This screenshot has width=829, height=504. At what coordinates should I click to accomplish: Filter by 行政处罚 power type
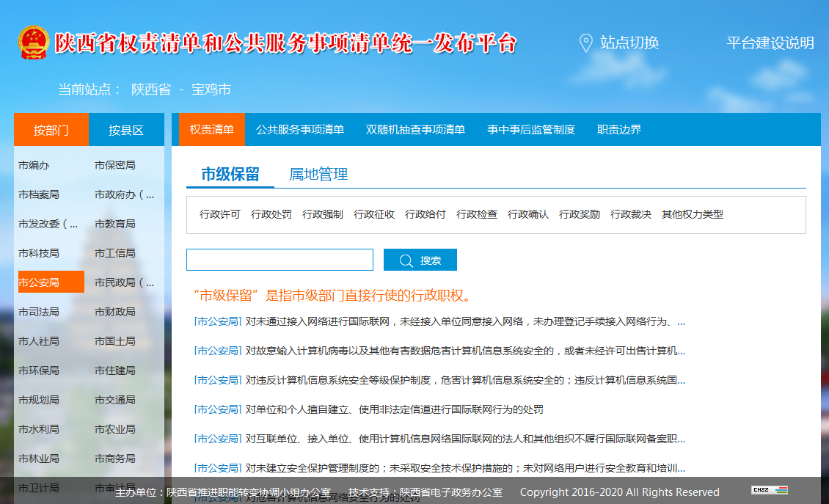(x=271, y=215)
